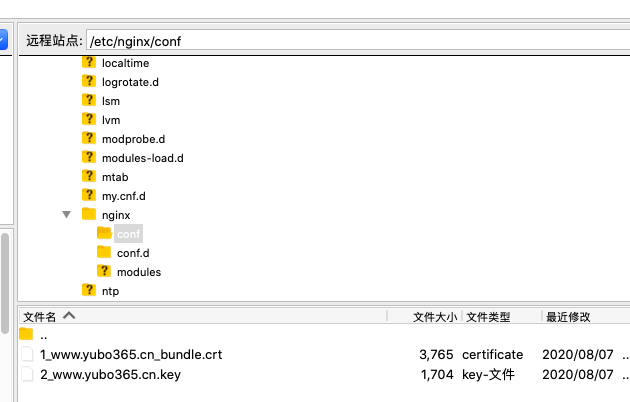Click the remote site path field
Screen dimensions: 630x402
[358, 41]
